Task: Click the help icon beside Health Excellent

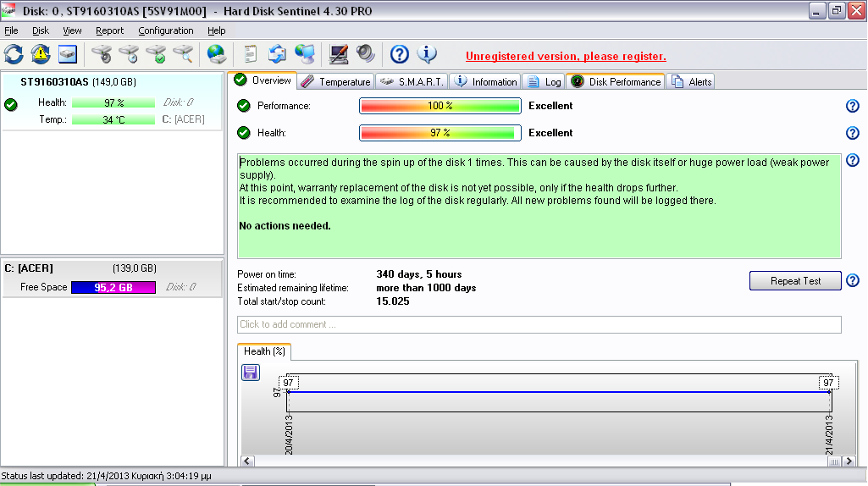Action: 853,133
